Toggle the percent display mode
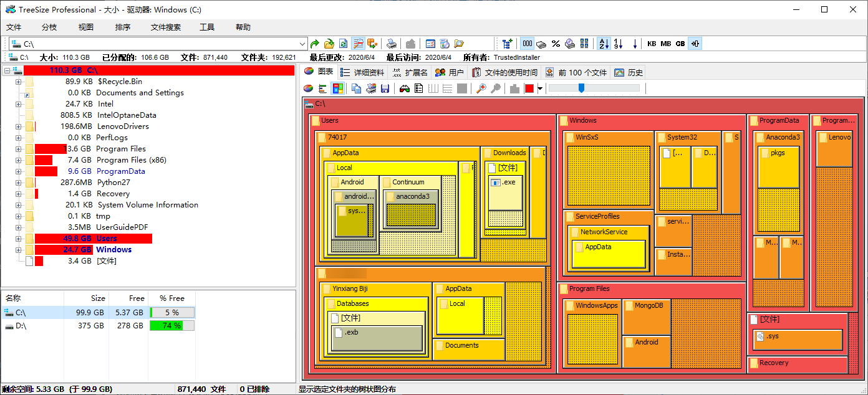This screenshot has height=395, width=868. click(x=556, y=44)
